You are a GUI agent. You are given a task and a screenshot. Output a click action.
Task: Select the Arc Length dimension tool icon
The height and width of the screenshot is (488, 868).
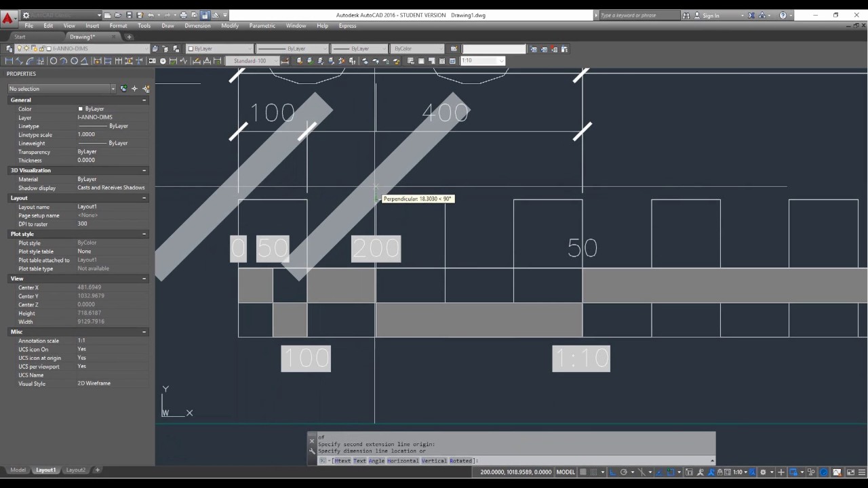[x=30, y=61]
